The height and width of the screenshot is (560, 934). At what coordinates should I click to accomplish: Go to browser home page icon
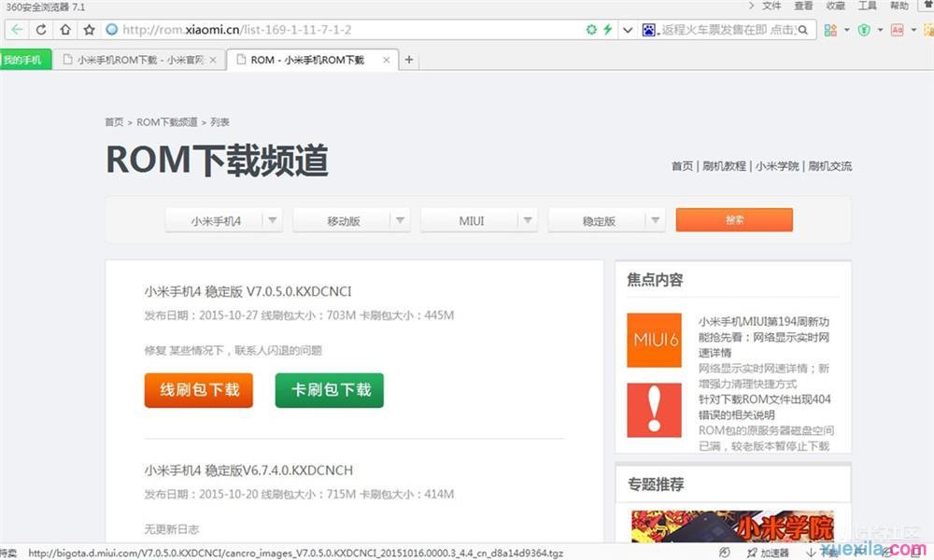pyautogui.click(x=65, y=30)
